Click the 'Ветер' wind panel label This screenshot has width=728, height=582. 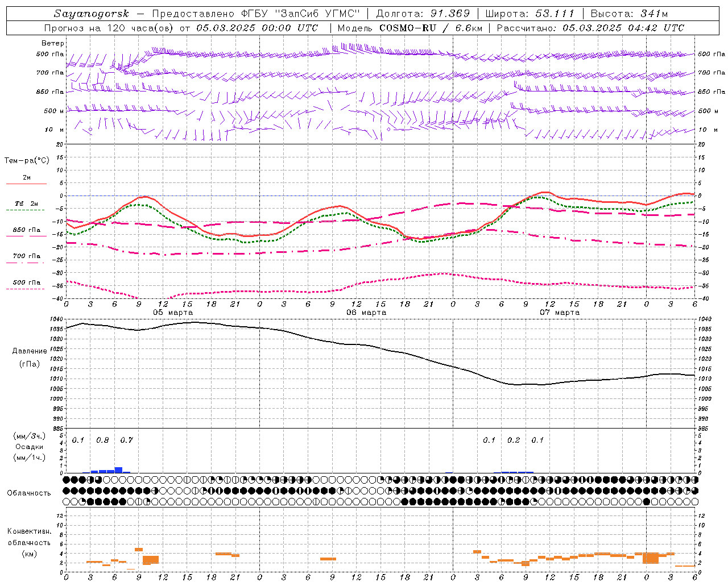point(53,43)
